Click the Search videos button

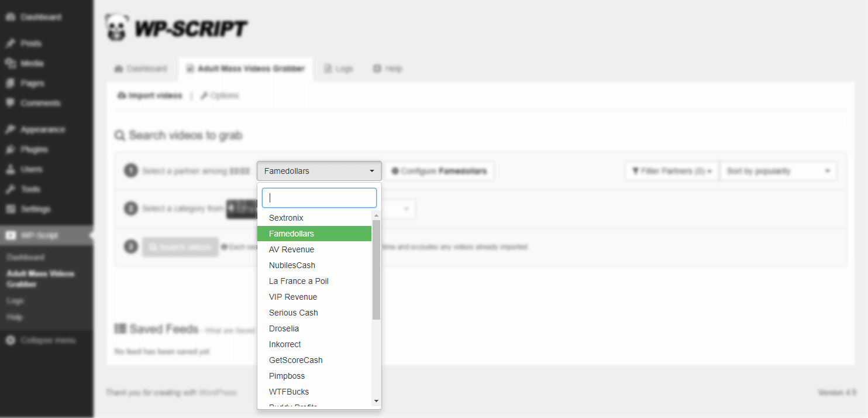tap(180, 247)
